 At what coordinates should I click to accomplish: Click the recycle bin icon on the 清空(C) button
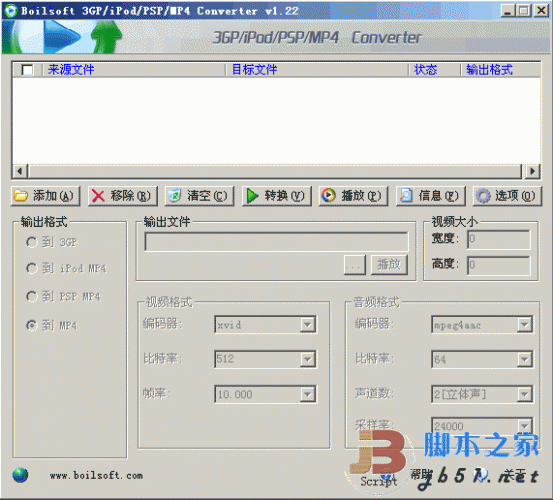point(174,195)
